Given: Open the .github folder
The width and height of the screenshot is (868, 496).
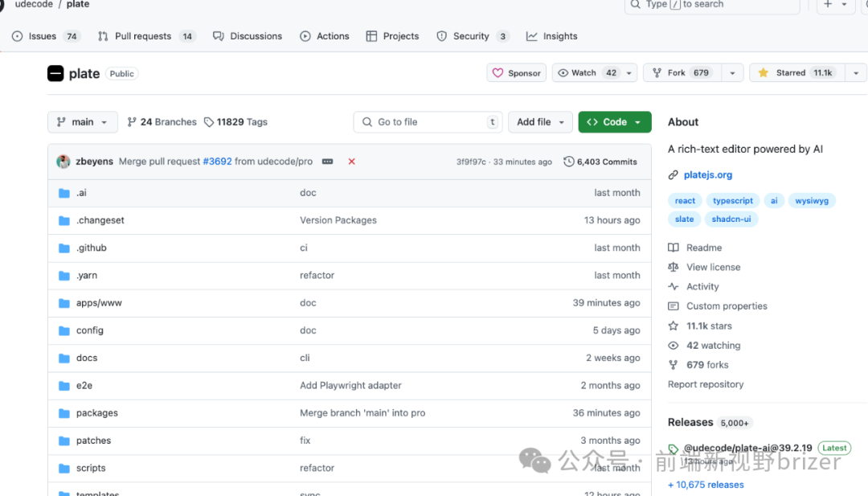Looking at the screenshot, I should 92,248.
